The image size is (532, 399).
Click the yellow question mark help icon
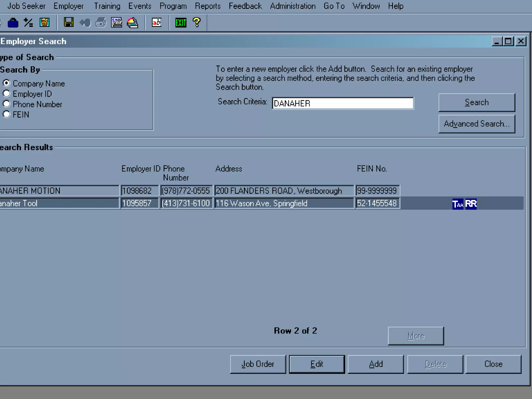[x=197, y=22]
